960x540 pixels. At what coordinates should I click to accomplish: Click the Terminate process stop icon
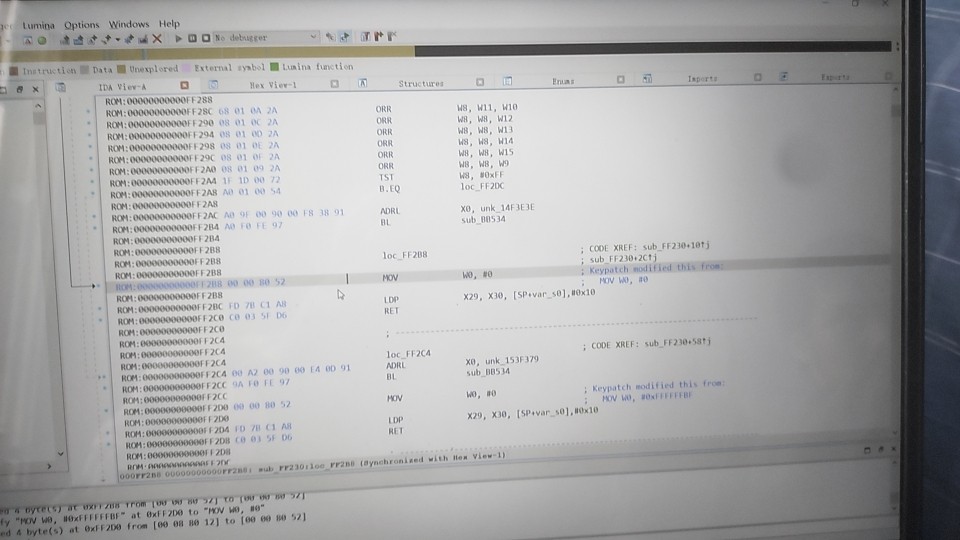click(206, 38)
